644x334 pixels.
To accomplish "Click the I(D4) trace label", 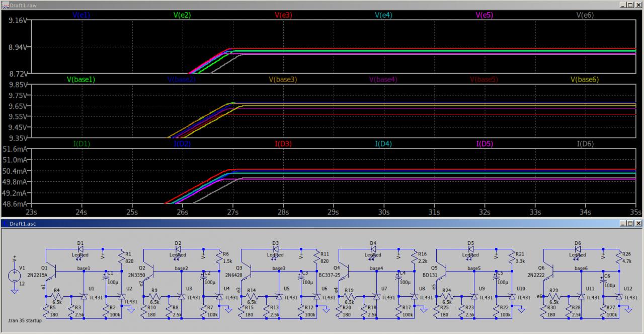I will point(384,144).
